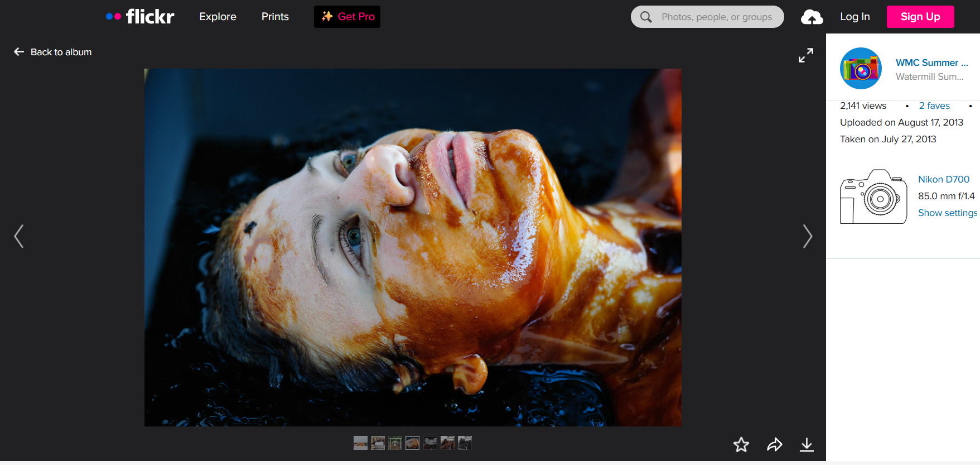View the 2 faves list
This screenshot has width=980, height=465.
pyautogui.click(x=934, y=106)
